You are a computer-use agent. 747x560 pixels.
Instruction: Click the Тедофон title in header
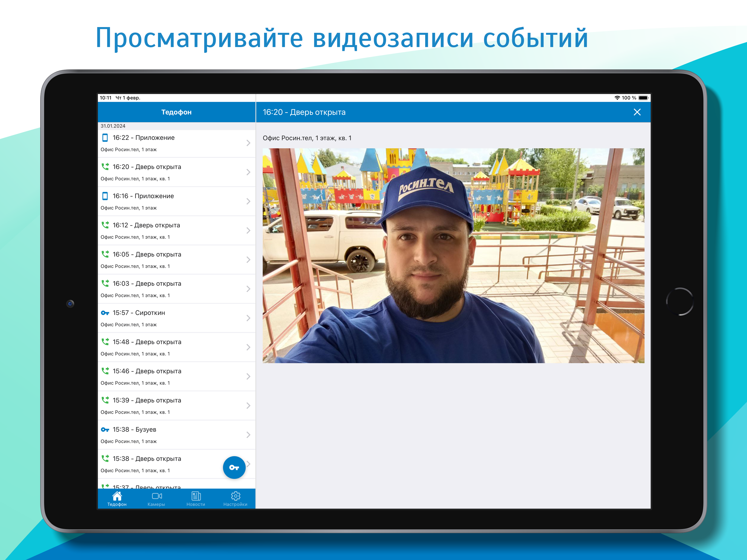pyautogui.click(x=176, y=112)
